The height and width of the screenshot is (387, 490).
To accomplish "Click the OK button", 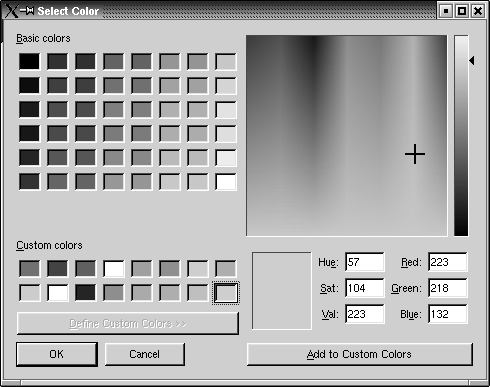I will coord(57,354).
